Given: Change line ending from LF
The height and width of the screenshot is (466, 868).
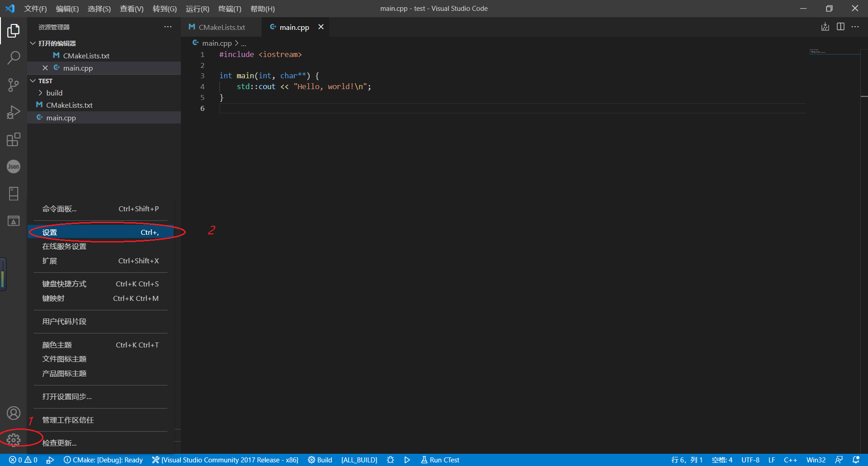Looking at the screenshot, I should [771, 460].
